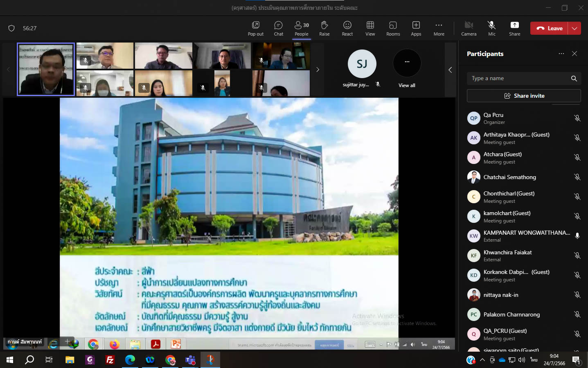Toggle the Camera on
The width and height of the screenshot is (588, 368).
469,28
